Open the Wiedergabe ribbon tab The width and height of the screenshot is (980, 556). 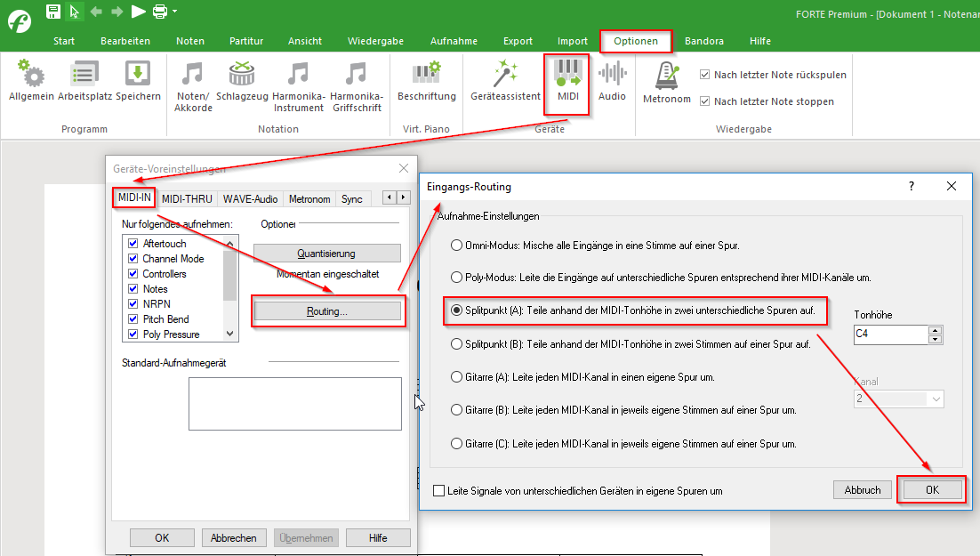[x=375, y=41]
